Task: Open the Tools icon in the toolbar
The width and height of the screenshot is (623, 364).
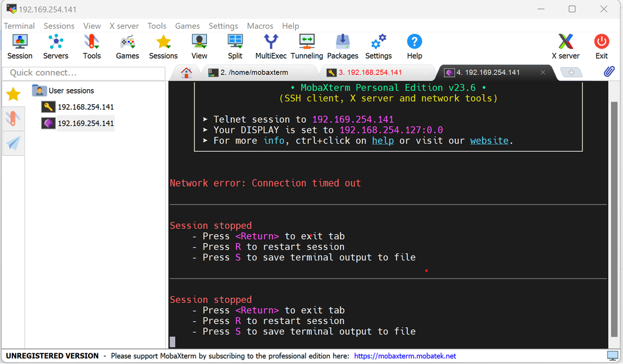Action: tap(92, 45)
